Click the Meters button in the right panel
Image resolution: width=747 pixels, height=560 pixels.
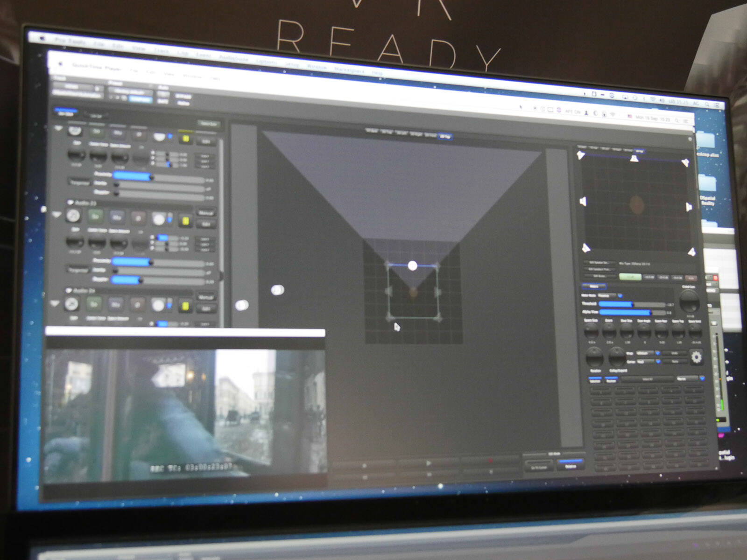pos(594,286)
